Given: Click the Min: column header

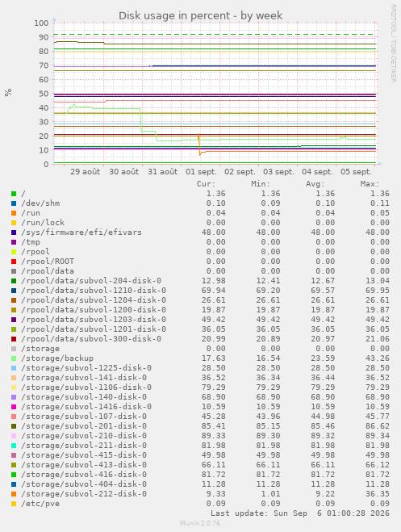Looking at the screenshot, I should [261, 184].
